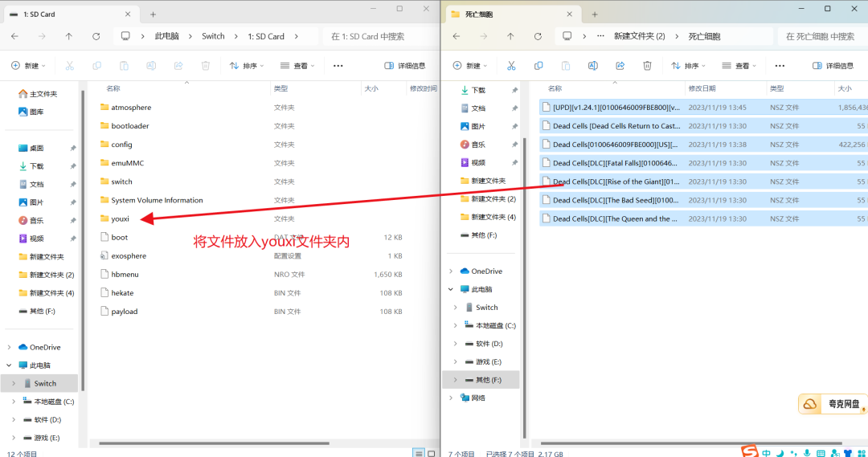Click Switch in left breadcrumb
The height and width of the screenshot is (457, 868).
pyautogui.click(x=213, y=36)
